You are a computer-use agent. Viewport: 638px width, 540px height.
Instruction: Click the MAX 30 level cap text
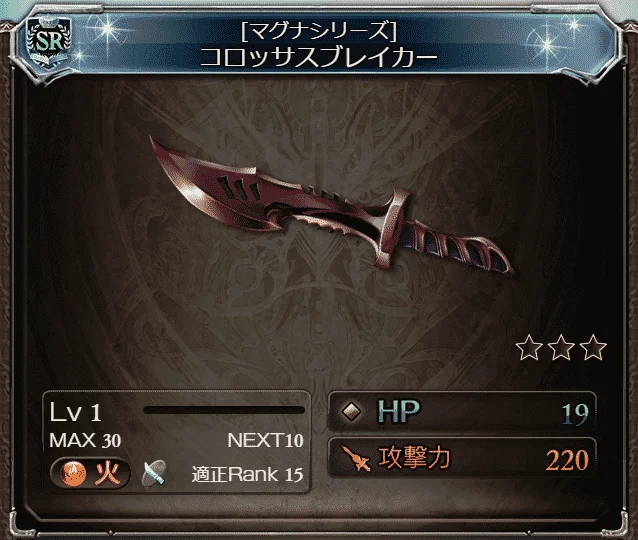tap(85, 440)
